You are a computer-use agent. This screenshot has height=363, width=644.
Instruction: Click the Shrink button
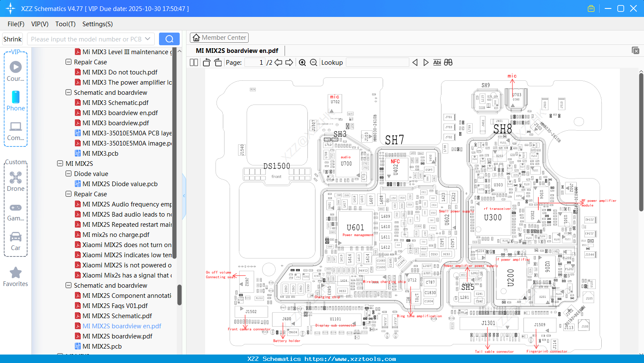pyautogui.click(x=12, y=38)
